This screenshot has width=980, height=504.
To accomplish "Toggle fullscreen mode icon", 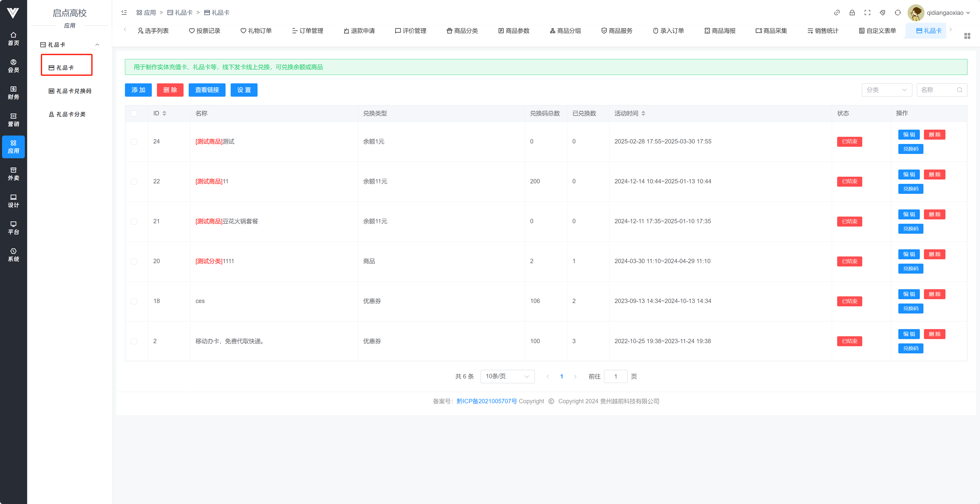I will coord(867,13).
